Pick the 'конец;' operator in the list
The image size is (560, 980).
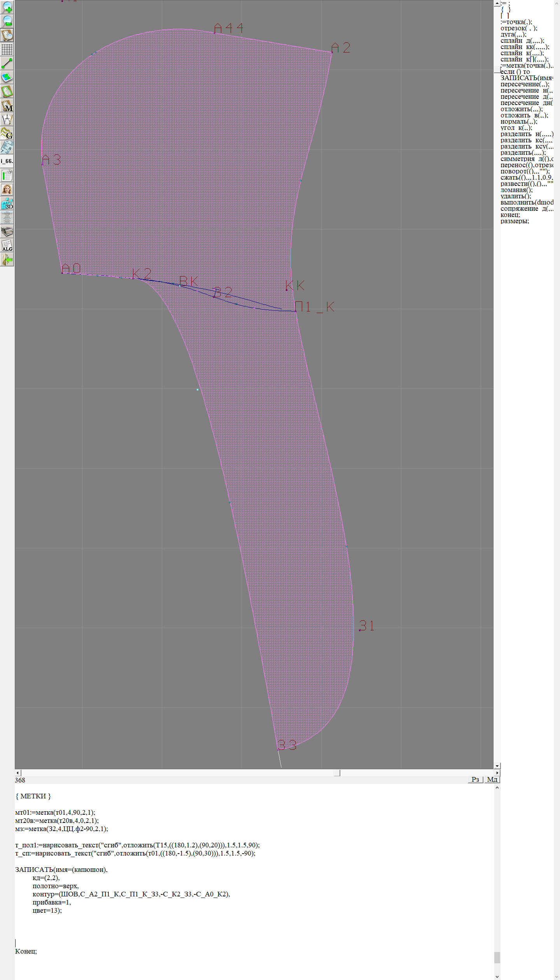tap(510, 215)
